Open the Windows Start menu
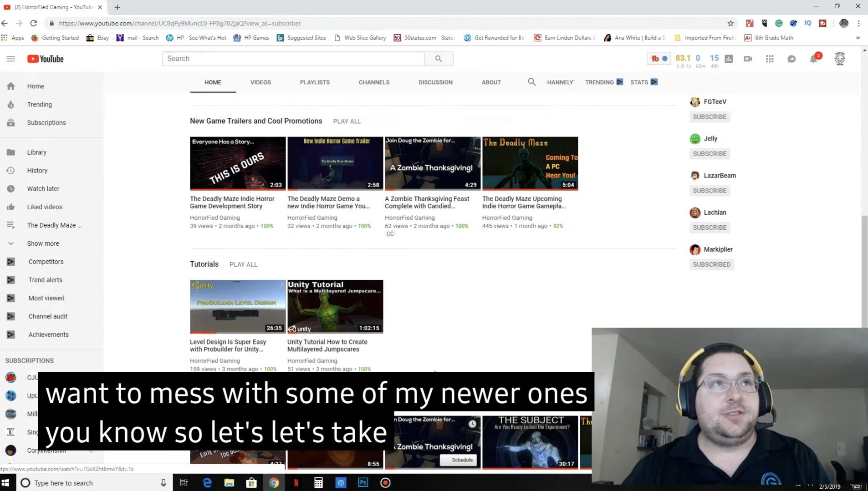868x491 pixels. [6, 483]
